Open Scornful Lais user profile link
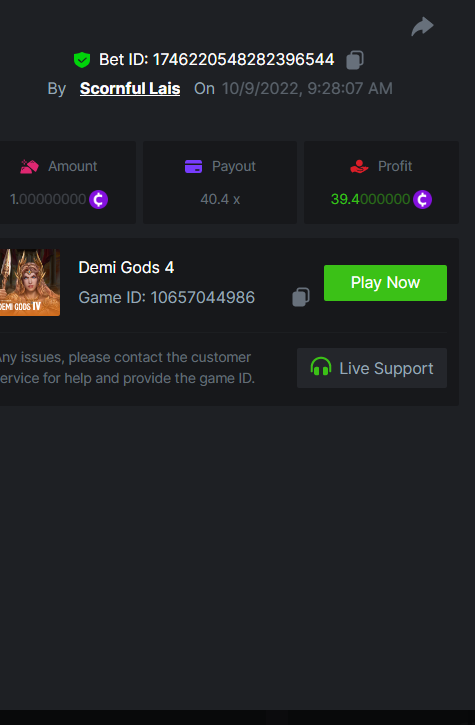475x725 pixels. point(130,88)
